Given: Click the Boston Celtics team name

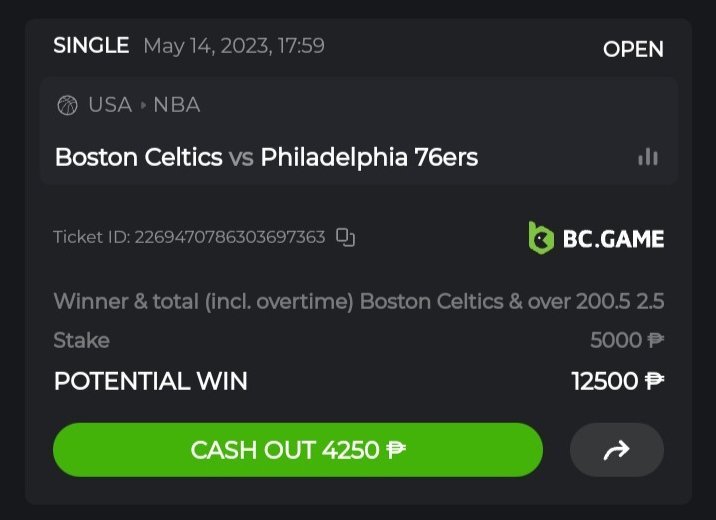Looking at the screenshot, I should pyautogui.click(x=138, y=157).
